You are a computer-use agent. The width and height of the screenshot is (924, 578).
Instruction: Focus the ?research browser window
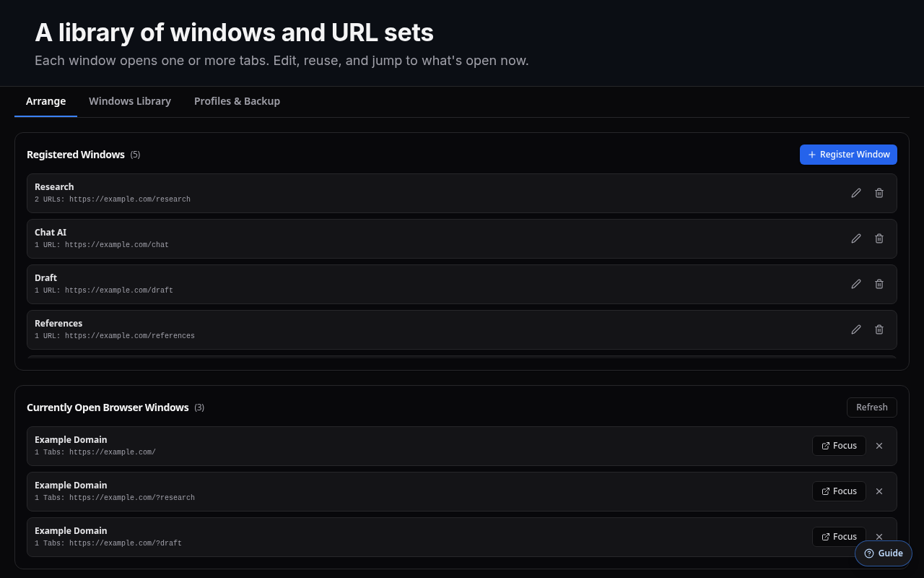[x=839, y=491]
